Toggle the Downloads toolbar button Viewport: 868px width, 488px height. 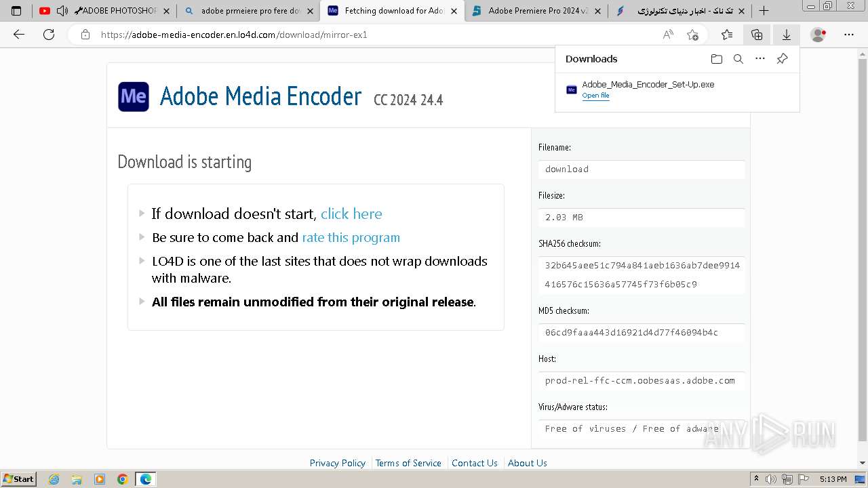pos(787,35)
